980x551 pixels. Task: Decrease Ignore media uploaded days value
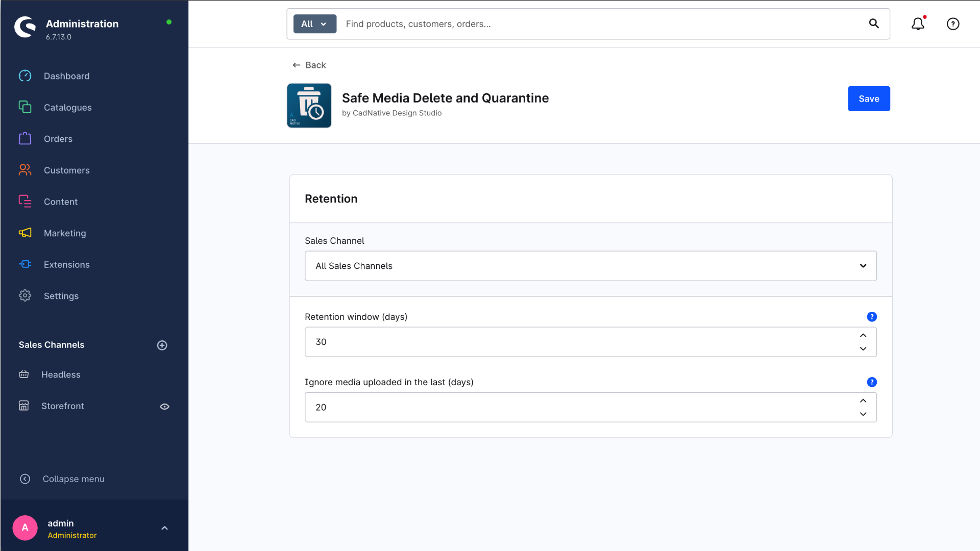coord(863,414)
